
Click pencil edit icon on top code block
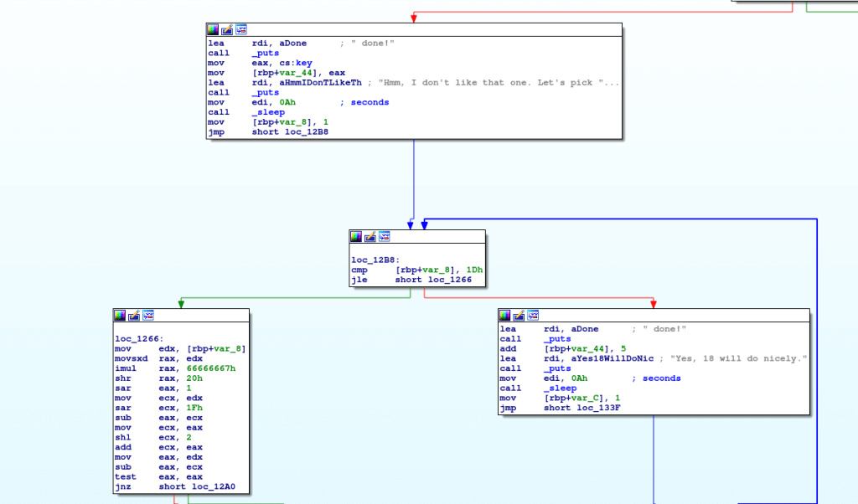tap(227, 29)
